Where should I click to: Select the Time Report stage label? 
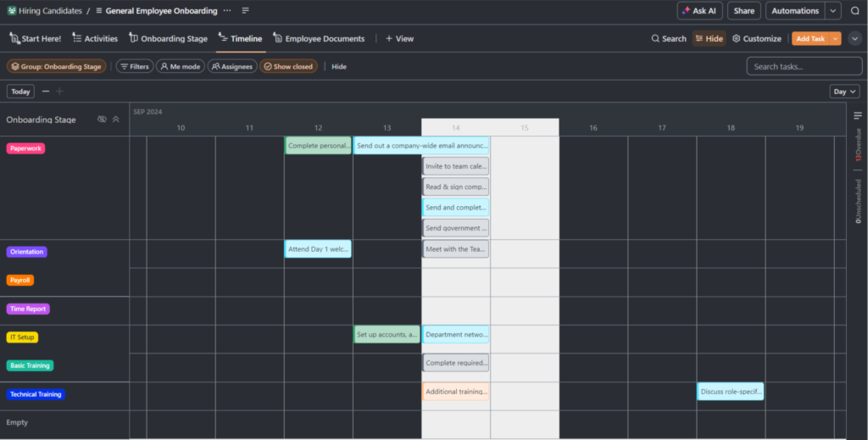[x=28, y=309]
